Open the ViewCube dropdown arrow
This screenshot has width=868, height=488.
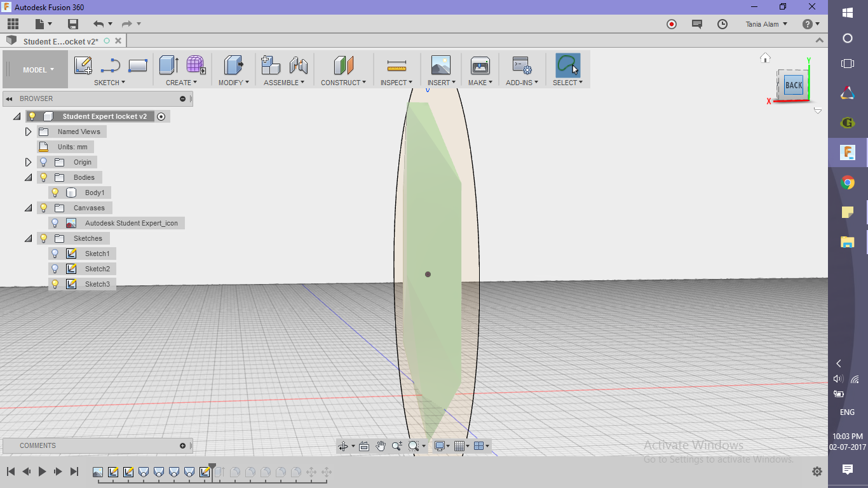point(818,111)
